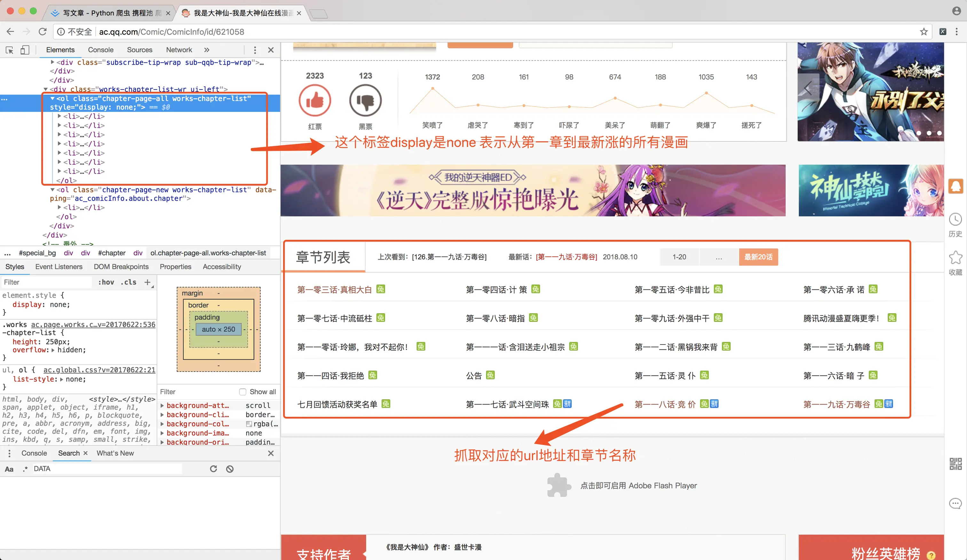967x560 pixels.
Task: Click the refresh icon in Search drawer
Action: [213, 469]
